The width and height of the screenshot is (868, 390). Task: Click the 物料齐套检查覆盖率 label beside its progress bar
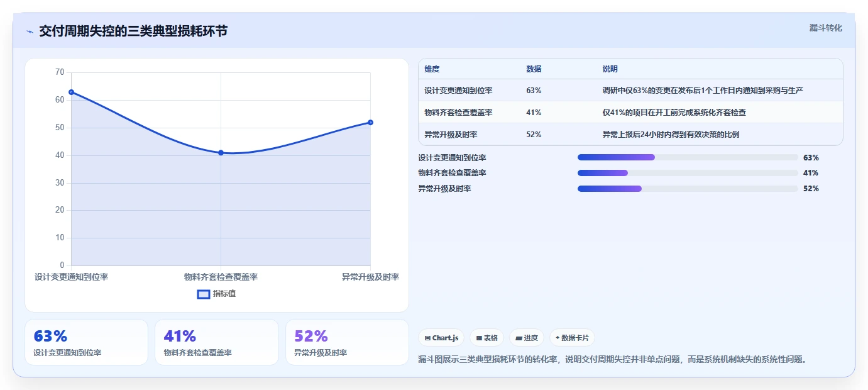pyautogui.click(x=452, y=173)
